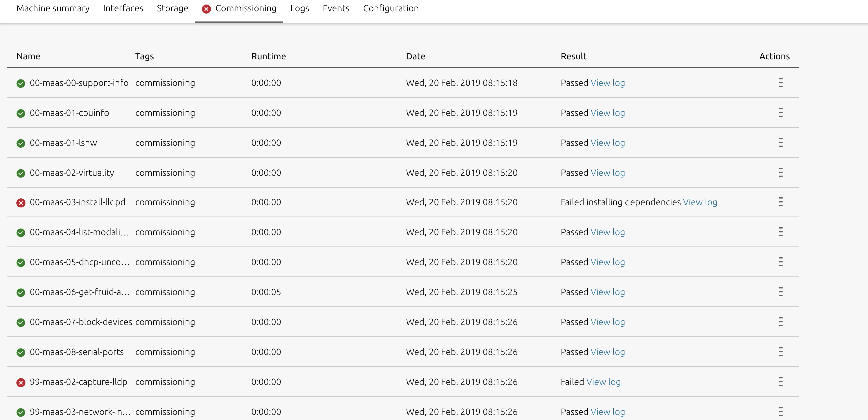Switch to the Machine summary tab
Screen dimensions: 868x420
[53, 8]
